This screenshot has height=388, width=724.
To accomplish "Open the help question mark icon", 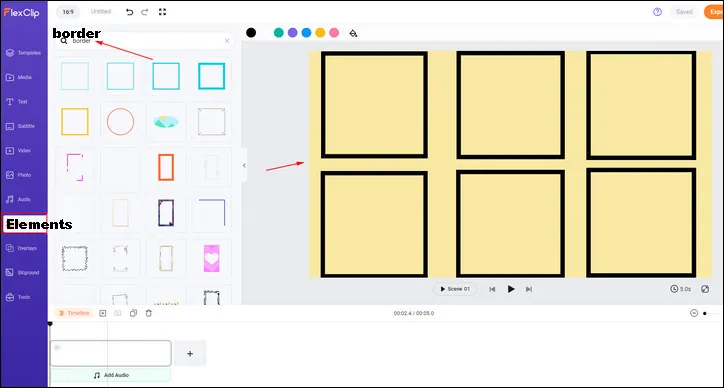I will click(658, 12).
